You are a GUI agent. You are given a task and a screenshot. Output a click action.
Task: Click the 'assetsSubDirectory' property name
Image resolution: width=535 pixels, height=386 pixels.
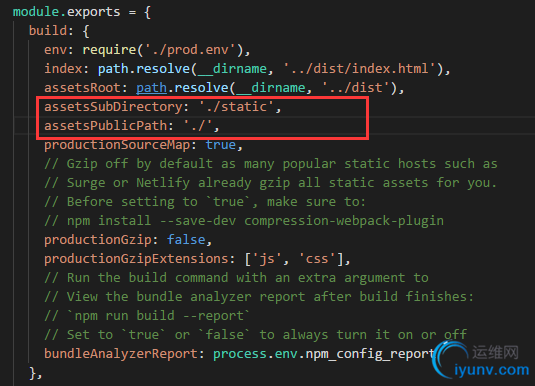113,107
